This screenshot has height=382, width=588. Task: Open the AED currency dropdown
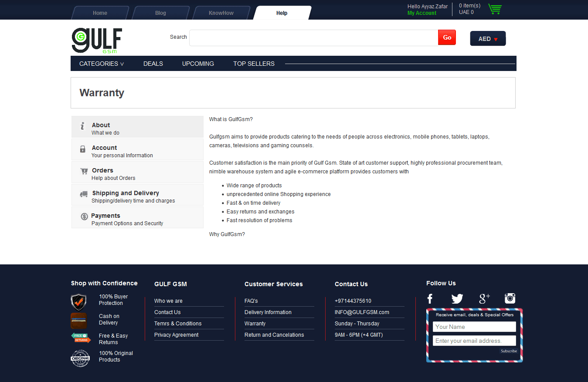(x=488, y=38)
